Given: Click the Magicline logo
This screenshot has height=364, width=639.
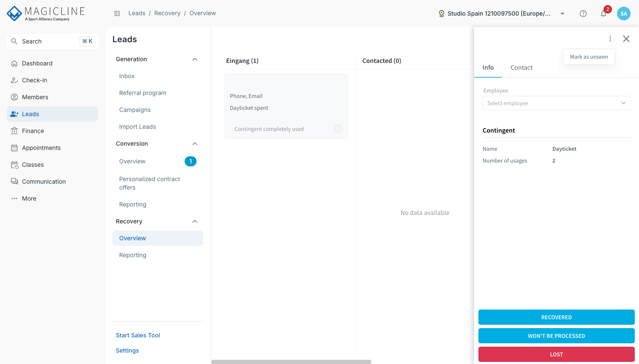Looking at the screenshot, I should [x=46, y=14].
